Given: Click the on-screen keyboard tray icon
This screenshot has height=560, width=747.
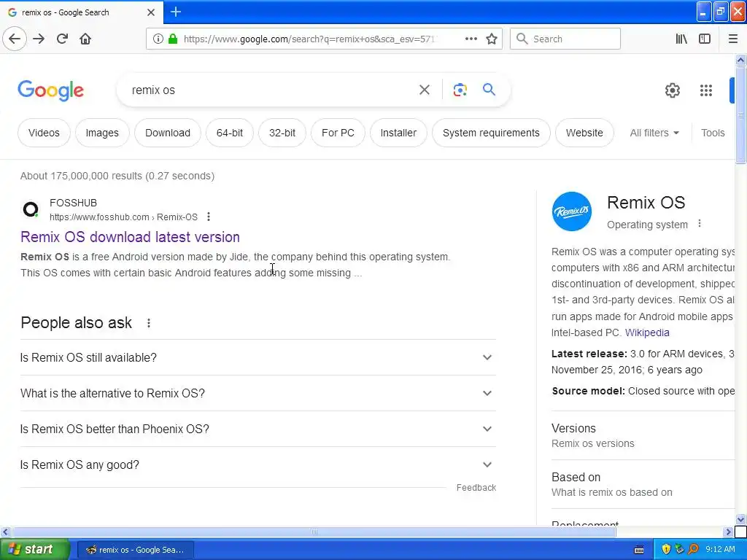Looking at the screenshot, I should 639,550.
